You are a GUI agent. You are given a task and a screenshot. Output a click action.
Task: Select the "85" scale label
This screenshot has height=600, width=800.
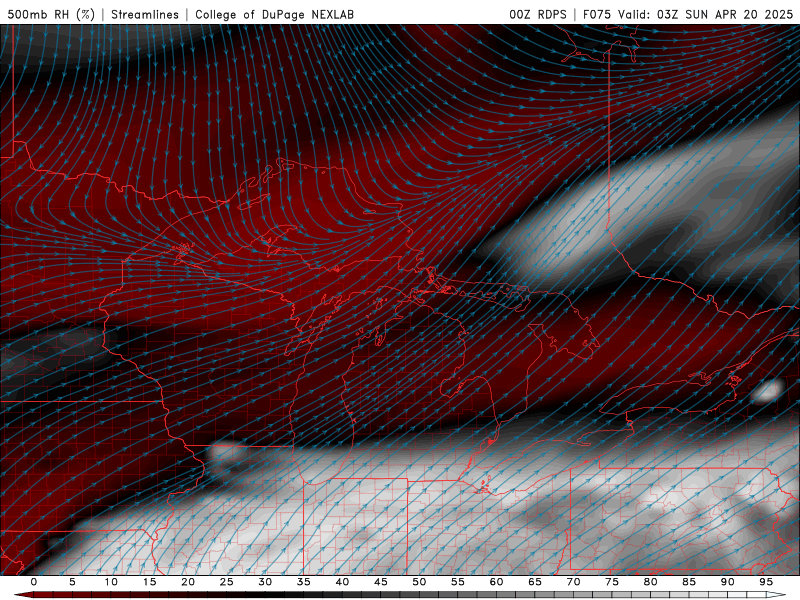click(x=689, y=582)
